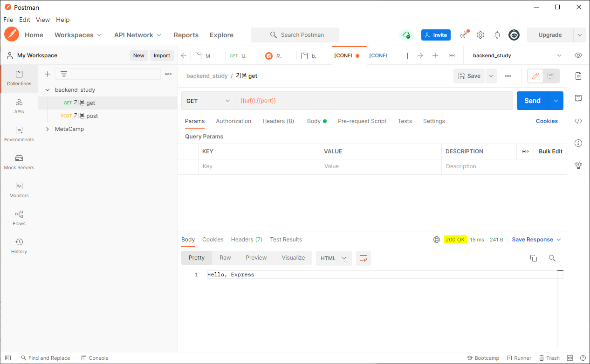Open the HTTP method GET dropdown
This screenshot has height=364, width=590.
[208, 101]
